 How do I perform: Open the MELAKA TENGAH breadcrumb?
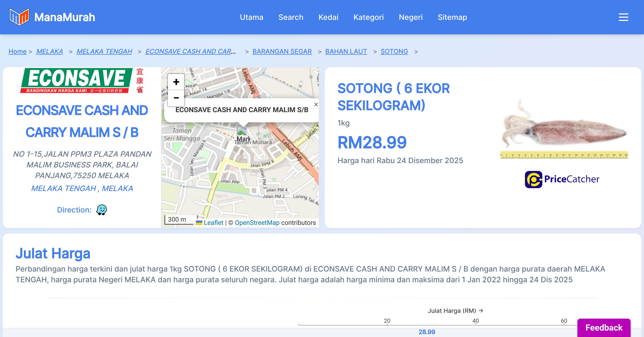pyautogui.click(x=104, y=51)
